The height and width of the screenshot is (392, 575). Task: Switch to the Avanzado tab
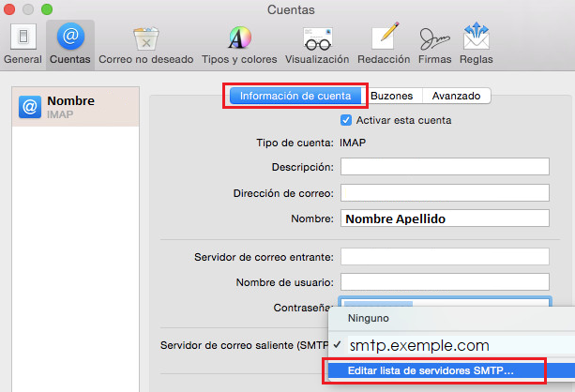456,96
